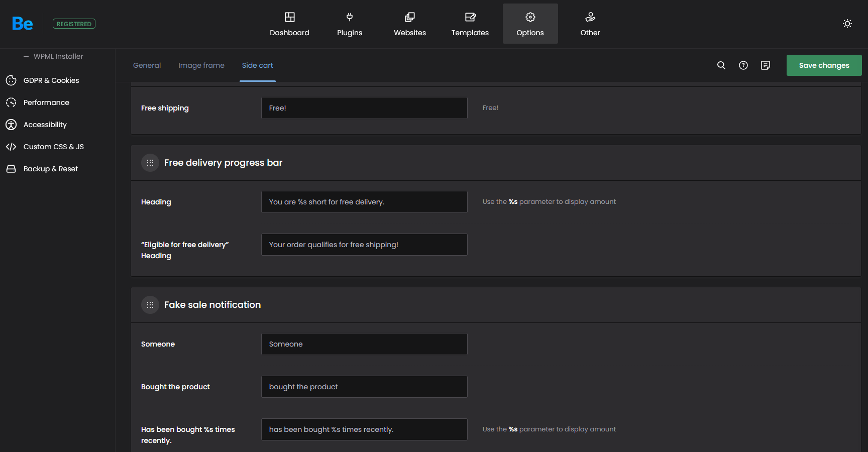This screenshot has height=452, width=868.
Task: Open the options search
Action: coord(721,65)
